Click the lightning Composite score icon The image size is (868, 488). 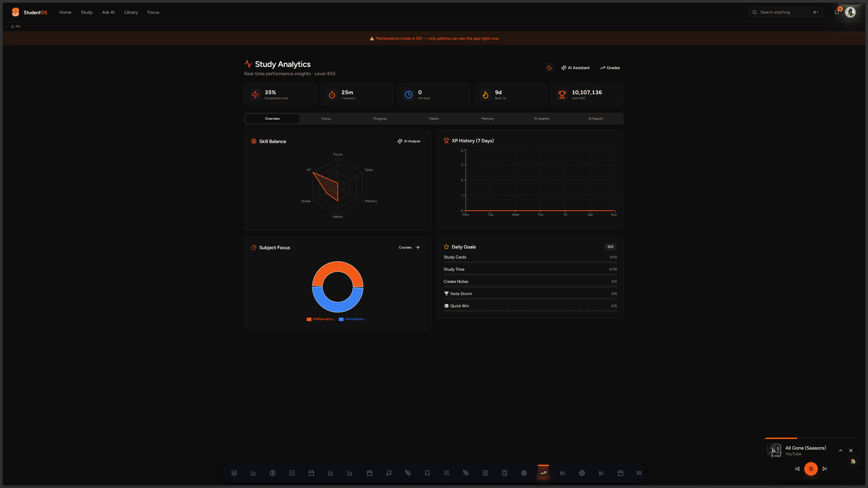click(x=255, y=95)
